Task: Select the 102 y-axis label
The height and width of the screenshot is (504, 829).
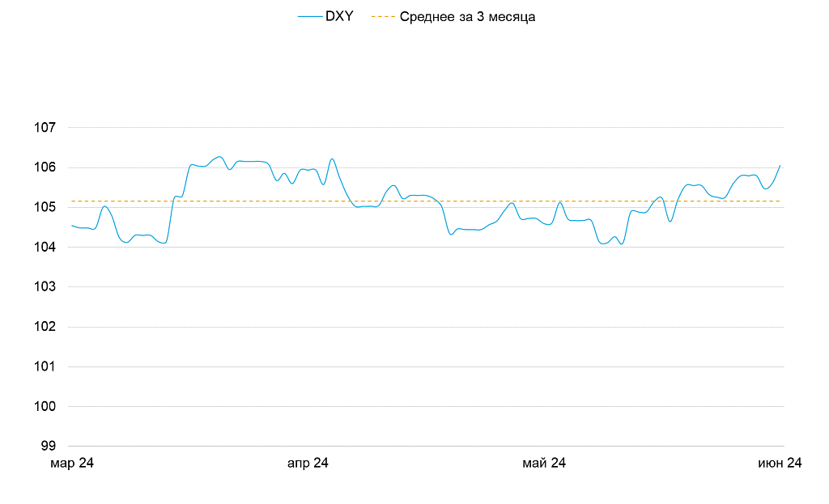Action: click(x=45, y=327)
